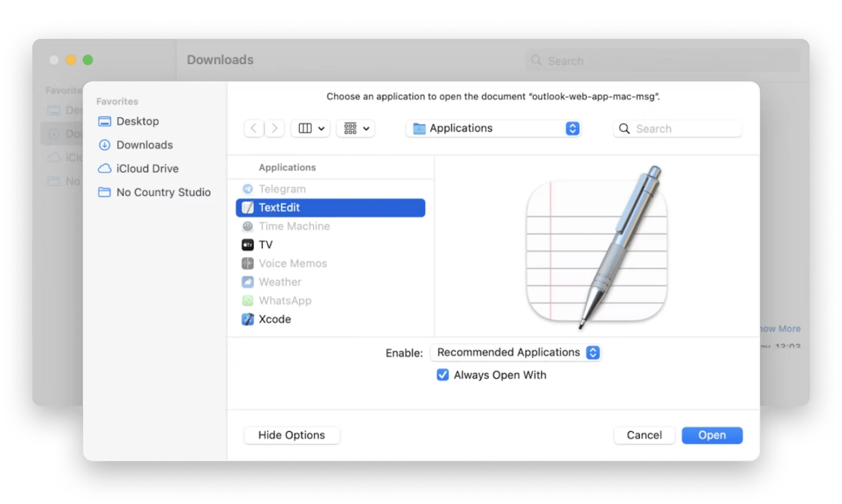Click the Desktop icon in dialog sidebar
The height and width of the screenshot is (504, 842).
click(104, 121)
